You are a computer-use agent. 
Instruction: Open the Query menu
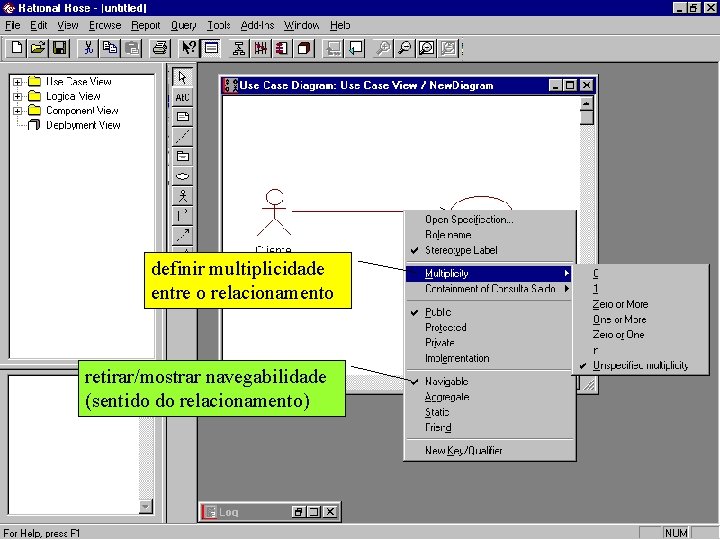(x=183, y=25)
